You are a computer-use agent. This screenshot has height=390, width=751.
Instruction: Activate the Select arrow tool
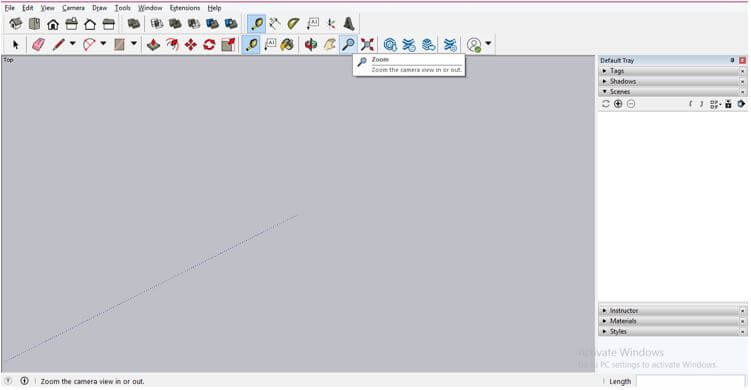click(x=16, y=45)
